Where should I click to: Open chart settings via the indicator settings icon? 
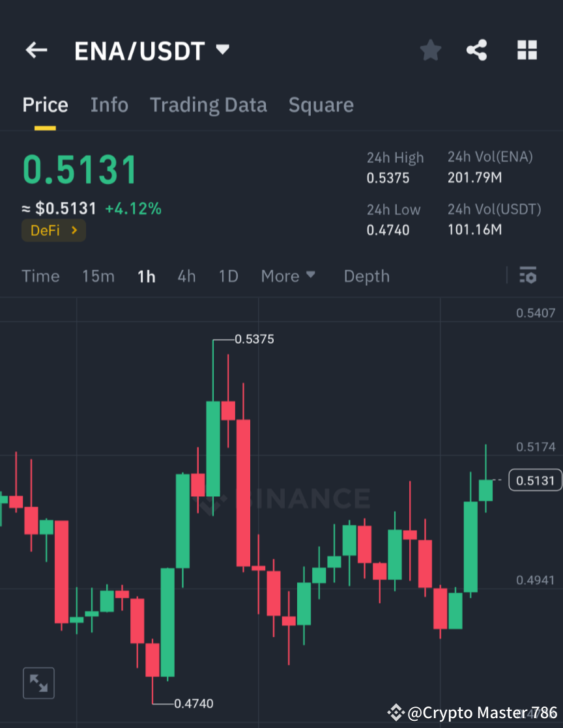point(528,276)
